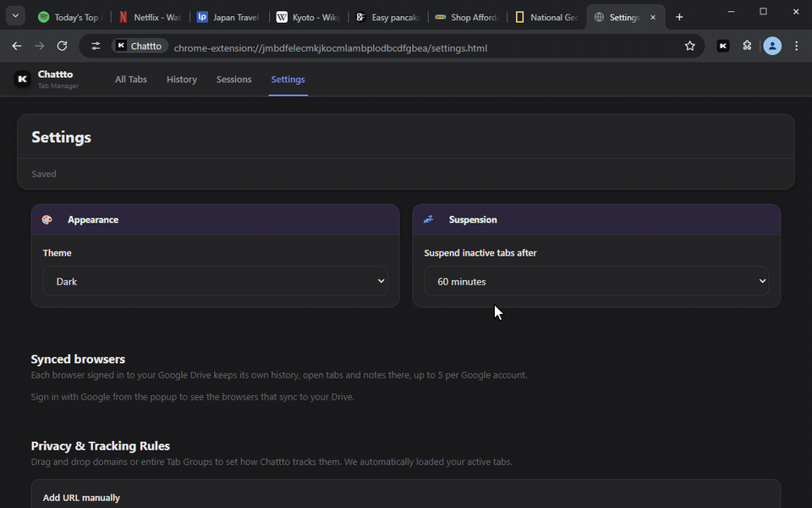Image resolution: width=812 pixels, height=508 pixels.
Task: Switch to the Shop Afford browser tab
Action: (x=467, y=17)
